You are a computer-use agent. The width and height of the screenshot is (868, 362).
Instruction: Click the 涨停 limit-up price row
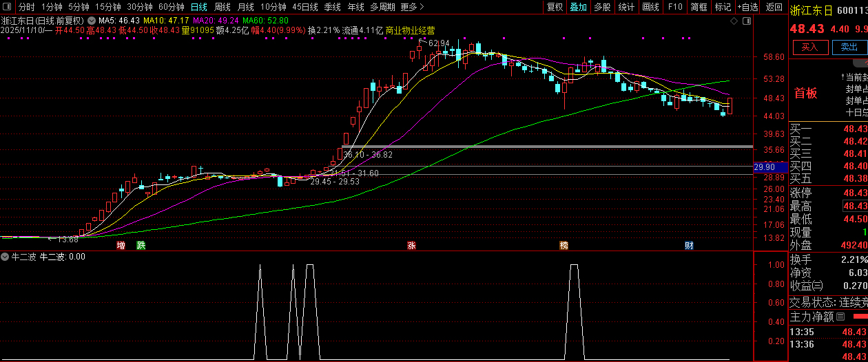click(828, 193)
